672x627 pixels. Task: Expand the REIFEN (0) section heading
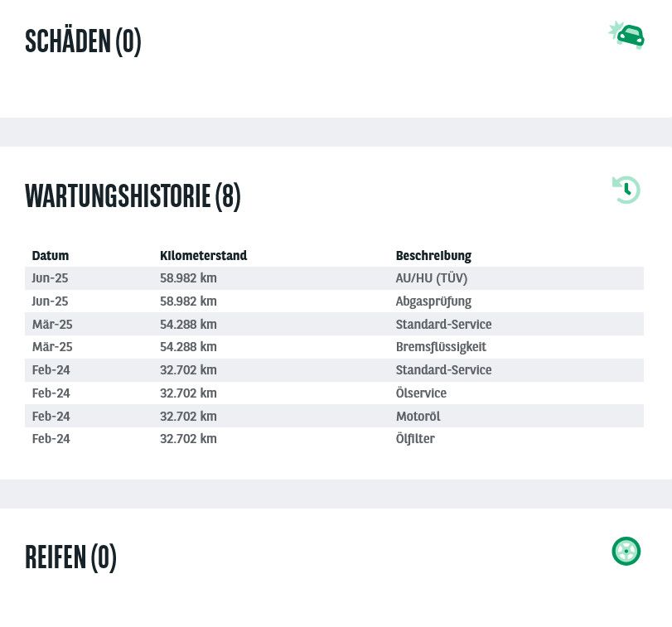tap(70, 557)
